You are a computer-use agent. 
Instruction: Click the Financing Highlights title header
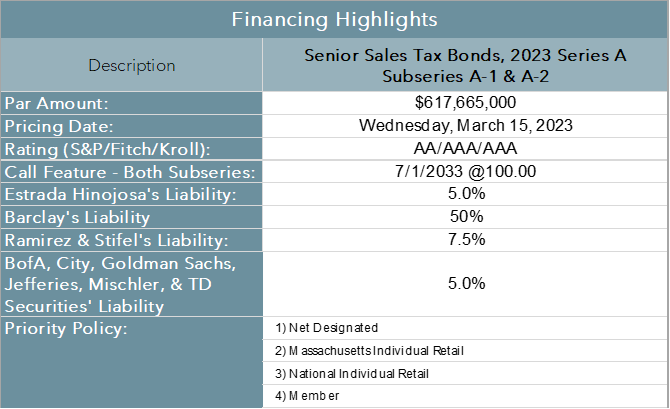[334, 19]
